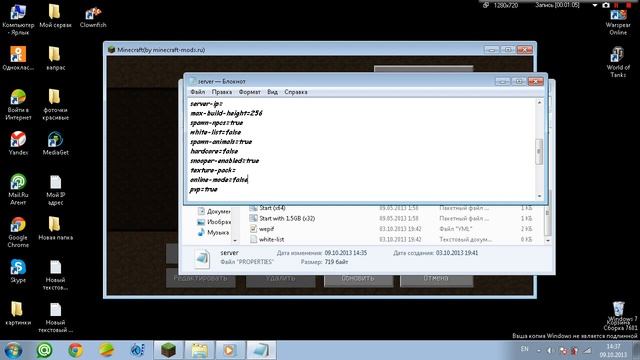Screen dimensions: 640x360
Task: Open Изображения library in Explorer sidebar
Action: (x=214, y=222)
